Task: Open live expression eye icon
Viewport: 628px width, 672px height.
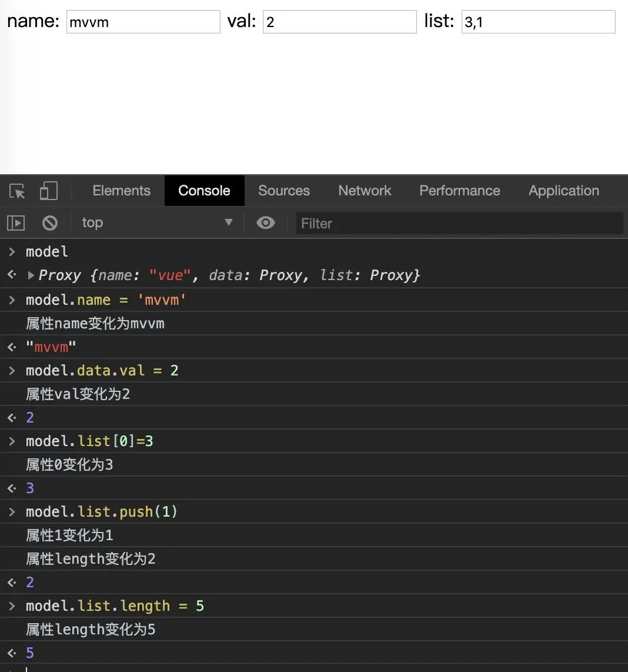Action: [266, 223]
